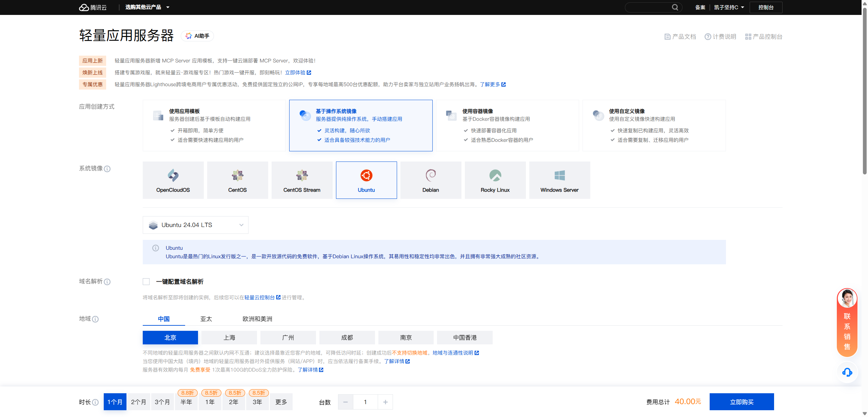
Task: Choose the Rocky Linux image
Action: tap(495, 180)
